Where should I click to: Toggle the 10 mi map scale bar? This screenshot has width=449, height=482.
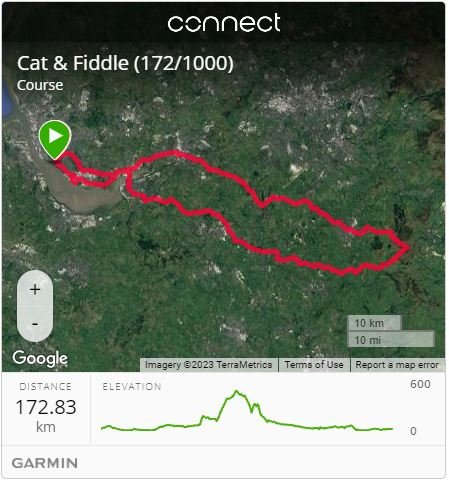pyautogui.click(x=391, y=340)
